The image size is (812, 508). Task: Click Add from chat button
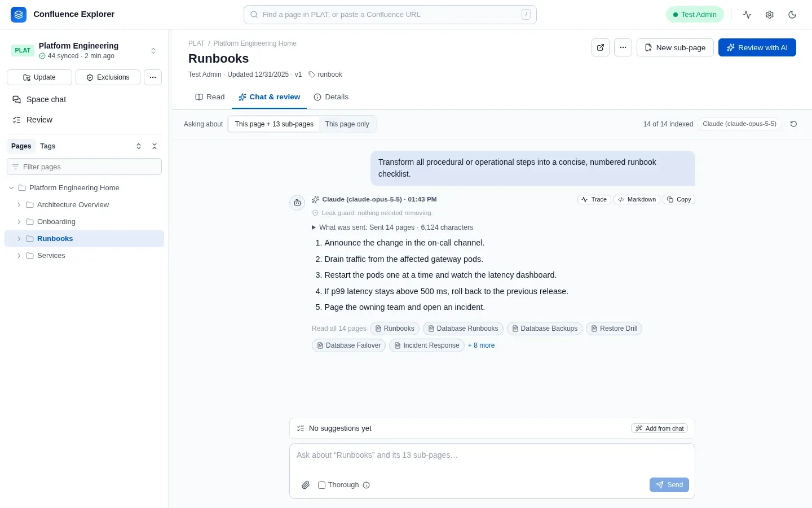[x=659, y=428]
